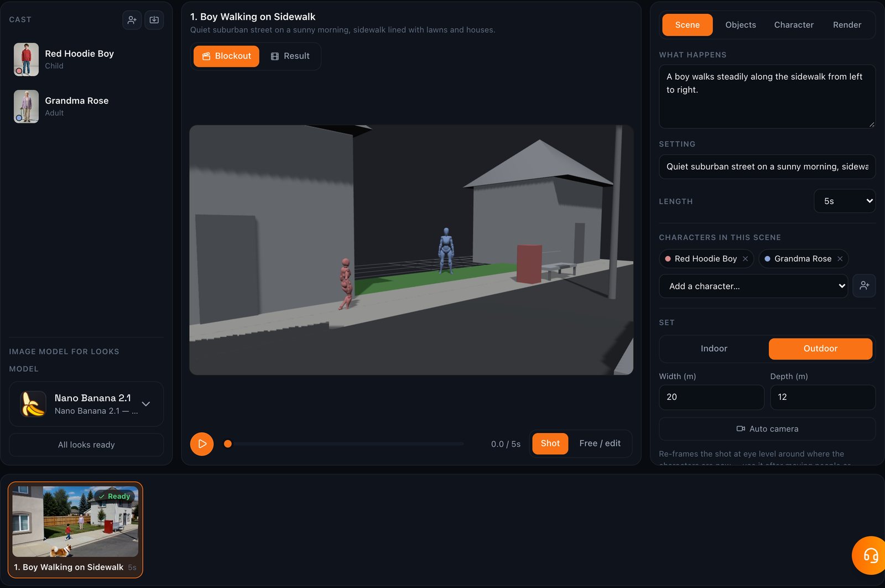The width and height of the screenshot is (885, 588).
Task: Click the Auto camera button
Action: [x=767, y=429]
